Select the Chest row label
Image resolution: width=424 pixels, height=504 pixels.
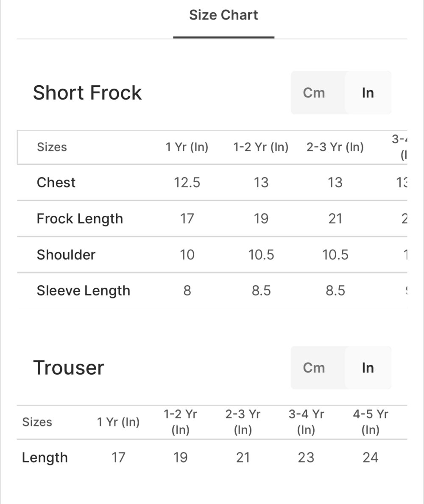pyautogui.click(x=56, y=182)
